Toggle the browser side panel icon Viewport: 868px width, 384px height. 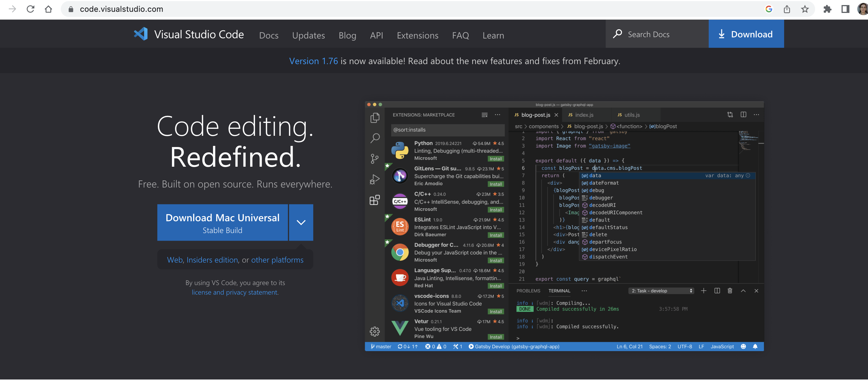(845, 9)
